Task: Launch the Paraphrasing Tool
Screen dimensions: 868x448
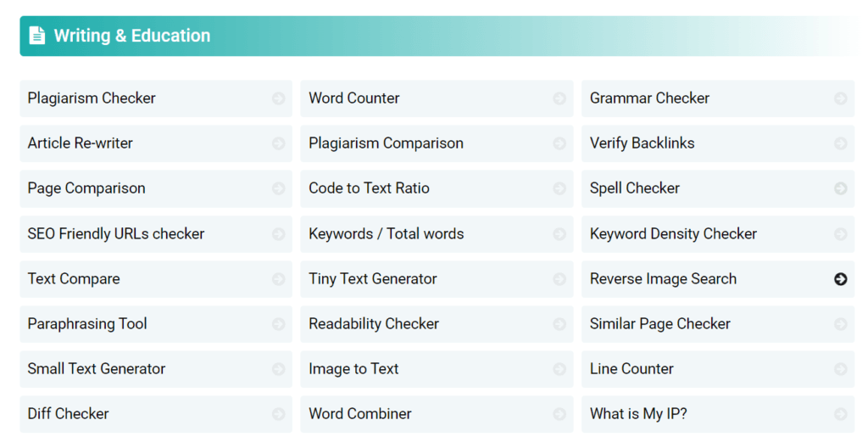Action: 87,324
